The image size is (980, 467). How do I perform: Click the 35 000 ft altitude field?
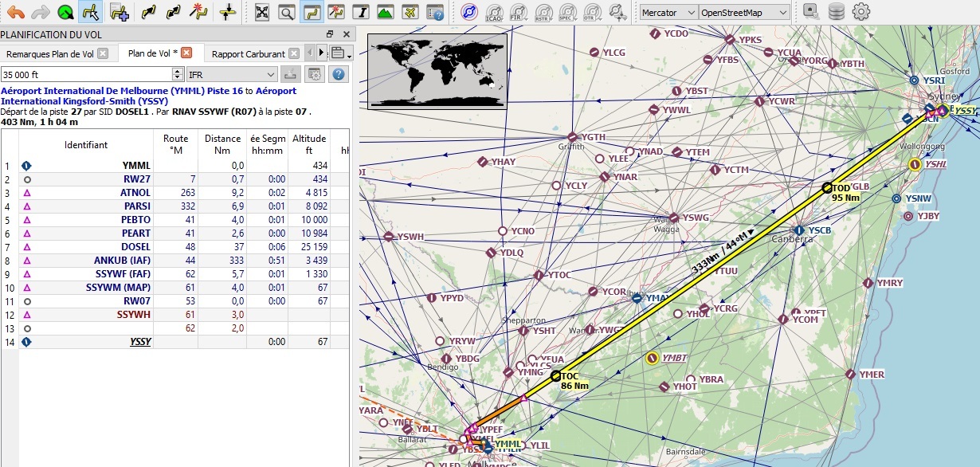(88, 74)
